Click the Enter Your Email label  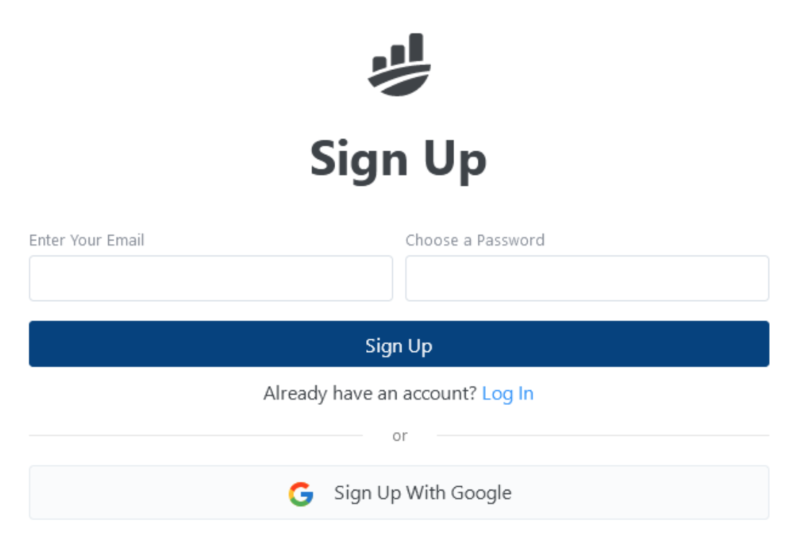87,240
